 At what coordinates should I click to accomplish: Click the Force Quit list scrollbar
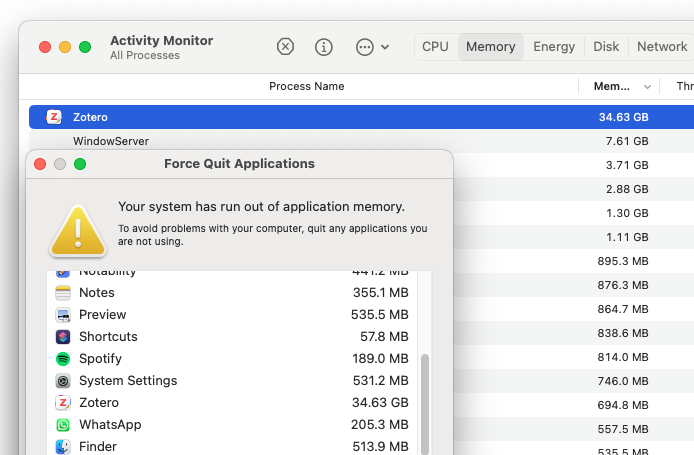[425, 405]
